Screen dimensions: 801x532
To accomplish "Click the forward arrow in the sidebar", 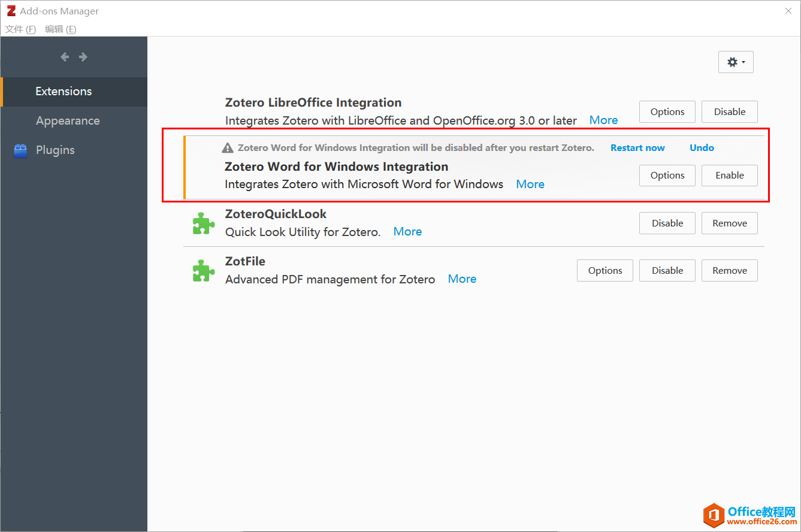I will (x=83, y=57).
